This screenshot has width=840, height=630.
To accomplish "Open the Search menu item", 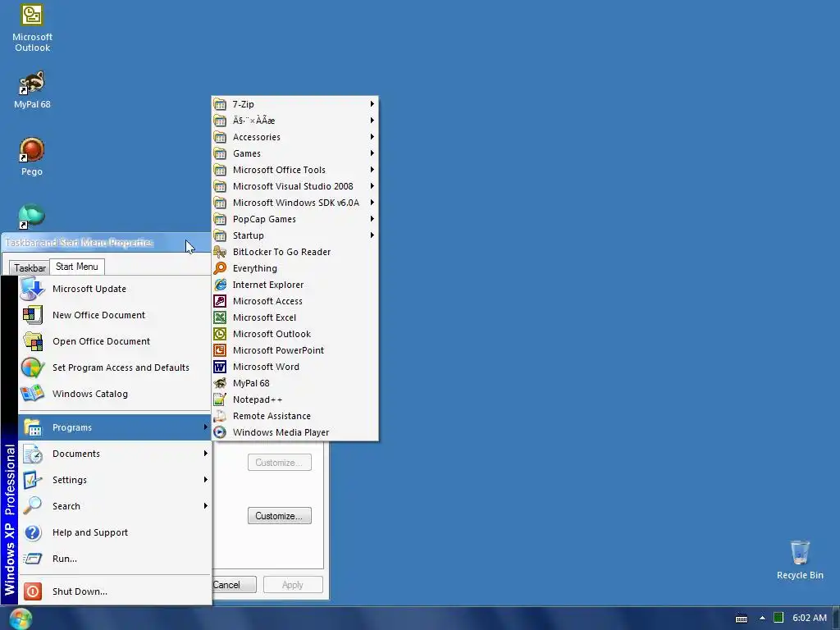I will point(115,506).
